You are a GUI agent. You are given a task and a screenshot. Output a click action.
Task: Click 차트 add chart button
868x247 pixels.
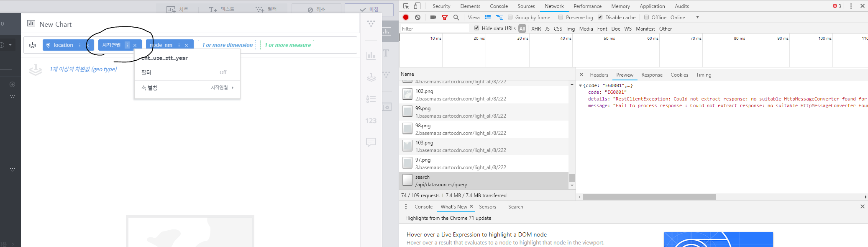pyautogui.click(x=178, y=9)
